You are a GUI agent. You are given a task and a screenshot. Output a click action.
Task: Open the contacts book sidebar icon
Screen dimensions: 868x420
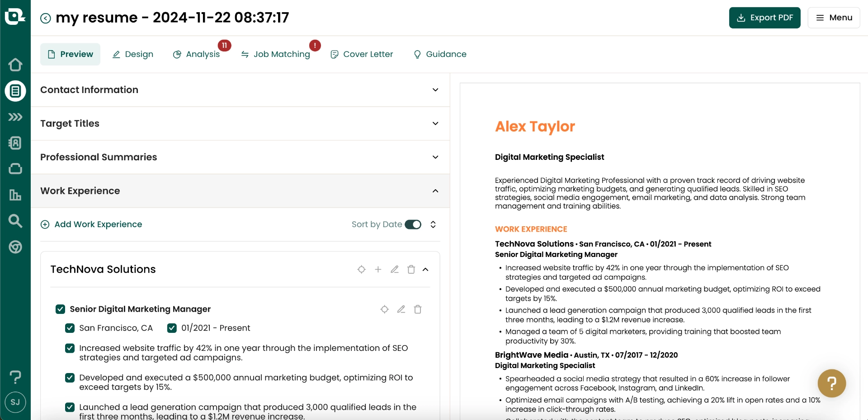(x=15, y=143)
